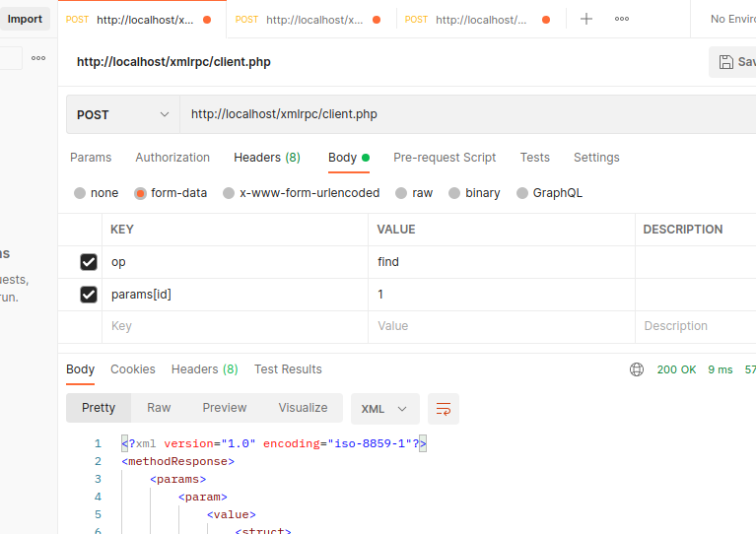
Task: Click the 'op' key cell
Action: point(235,262)
